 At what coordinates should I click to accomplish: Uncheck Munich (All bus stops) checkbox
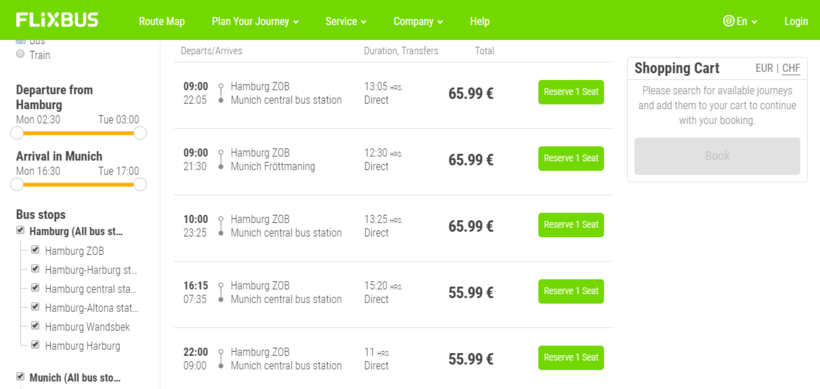20,376
